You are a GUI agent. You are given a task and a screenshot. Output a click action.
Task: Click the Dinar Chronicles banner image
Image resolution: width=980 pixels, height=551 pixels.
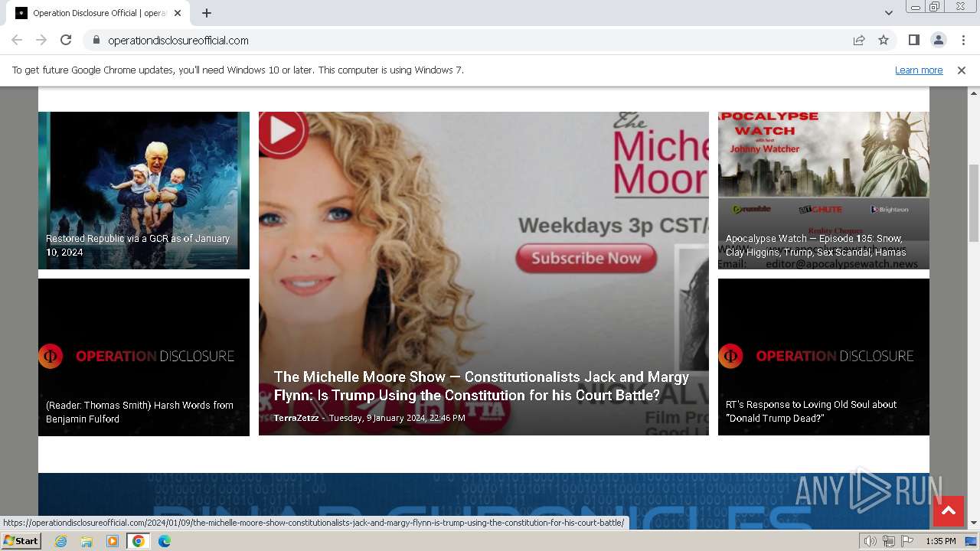(x=484, y=501)
